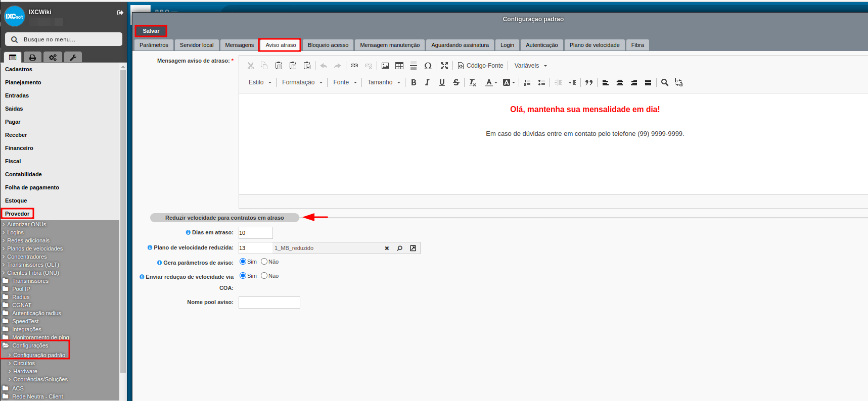Switch to the Bloqueio acesso tab
868x401 pixels.
[328, 45]
